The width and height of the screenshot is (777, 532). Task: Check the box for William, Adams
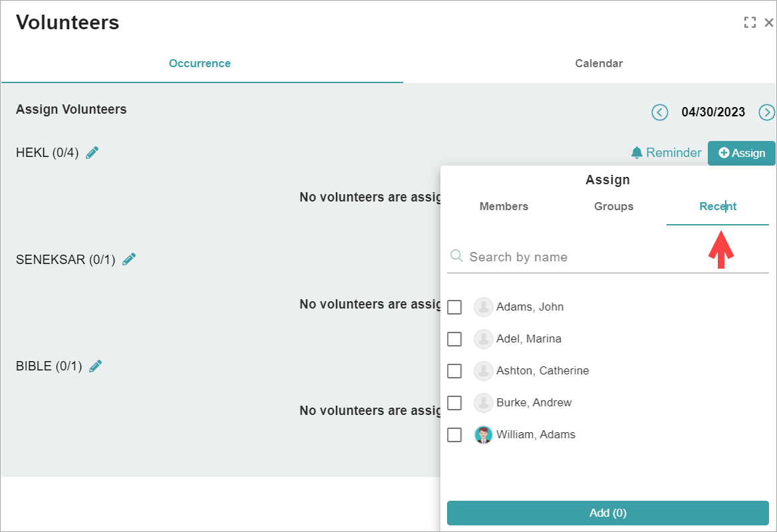pos(454,435)
